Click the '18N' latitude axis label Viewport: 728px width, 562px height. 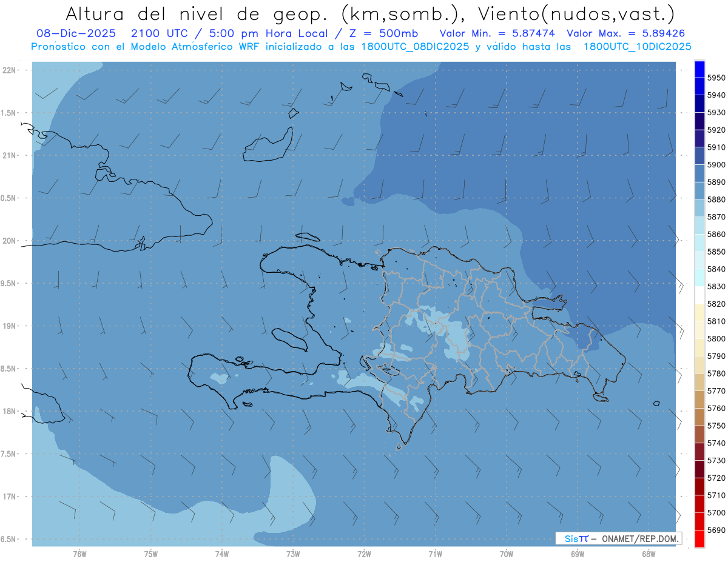[8, 411]
